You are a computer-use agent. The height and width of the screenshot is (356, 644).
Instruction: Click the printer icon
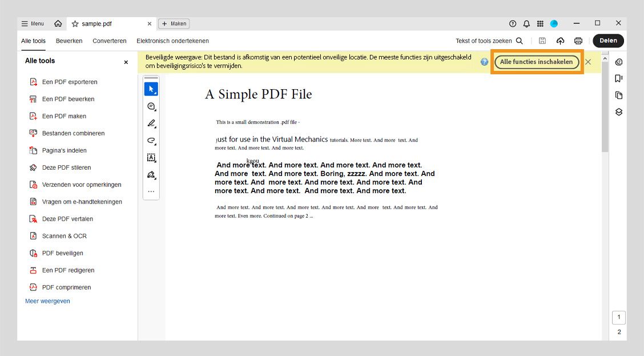[x=578, y=41]
